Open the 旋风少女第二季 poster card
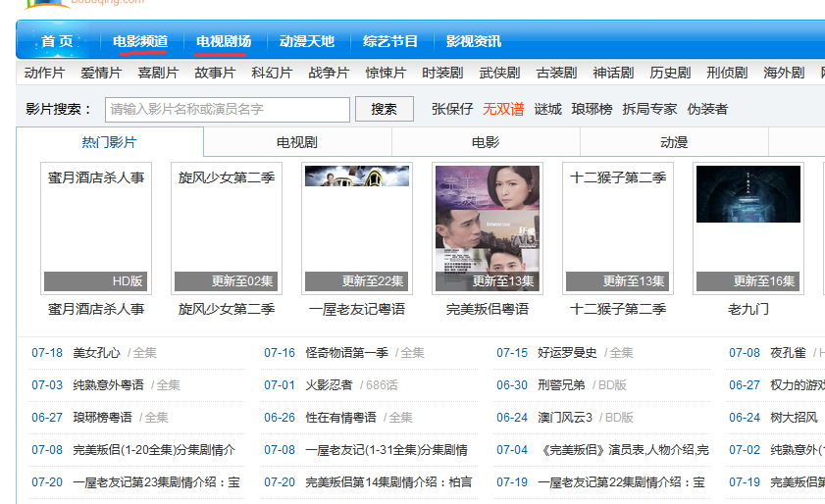Screen dimensions: 825x504 tap(227, 228)
